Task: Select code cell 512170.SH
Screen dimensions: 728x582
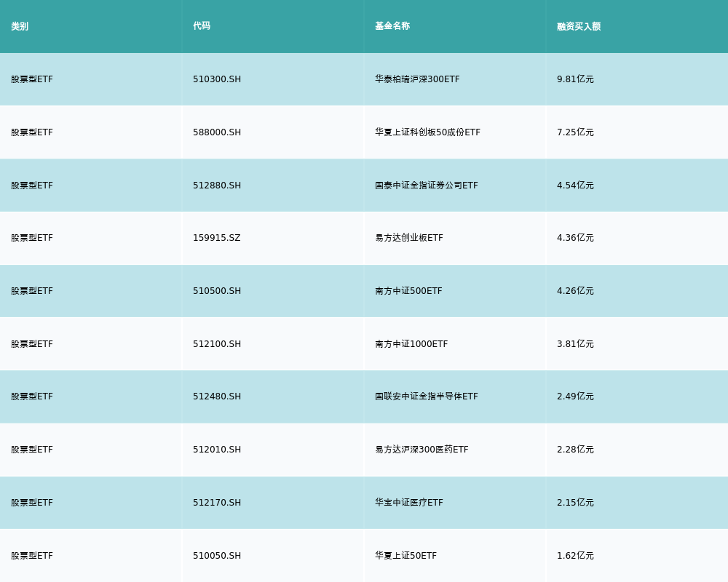Action: (217, 503)
